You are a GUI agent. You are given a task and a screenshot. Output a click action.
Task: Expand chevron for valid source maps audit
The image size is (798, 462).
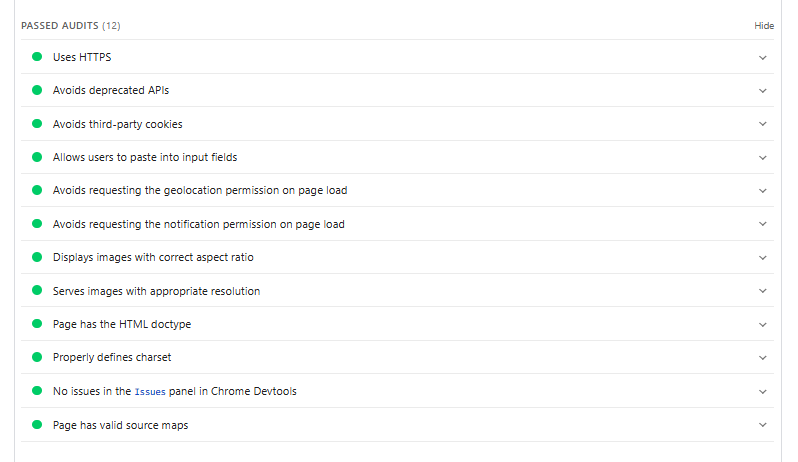pyautogui.click(x=762, y=425)
